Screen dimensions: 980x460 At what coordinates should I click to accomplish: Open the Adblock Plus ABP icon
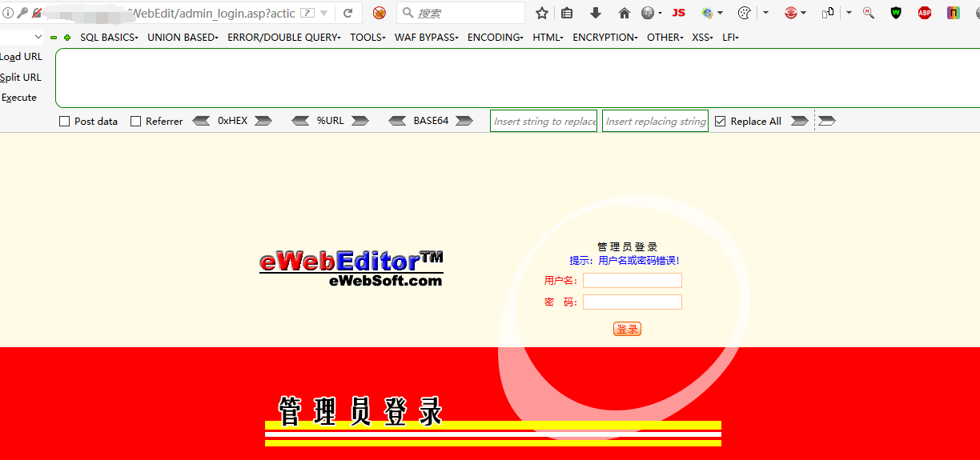[x=925, y=13]
